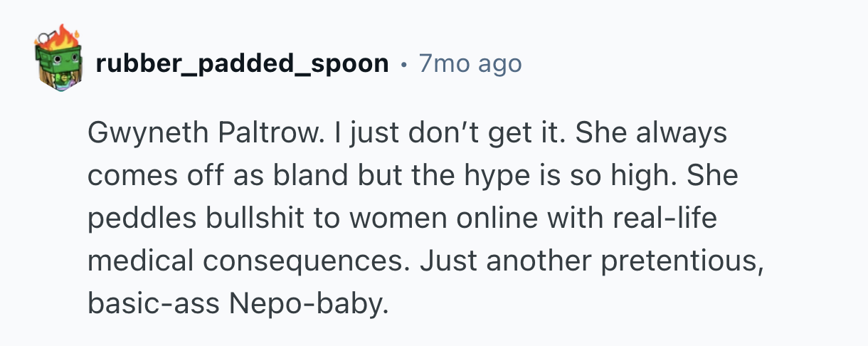Open rubber_padded_spoon's user profile

242,65
